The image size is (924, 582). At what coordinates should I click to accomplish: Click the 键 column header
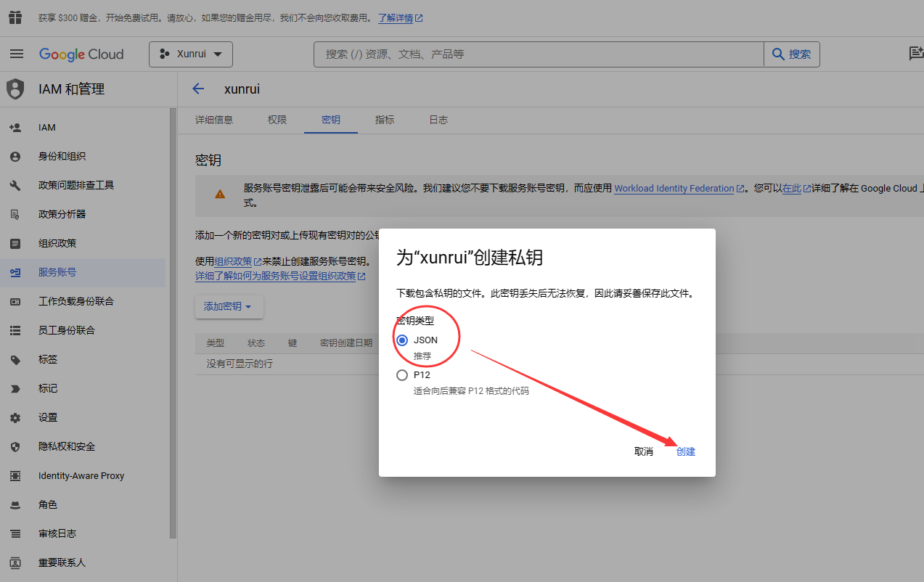coord(293,343)
